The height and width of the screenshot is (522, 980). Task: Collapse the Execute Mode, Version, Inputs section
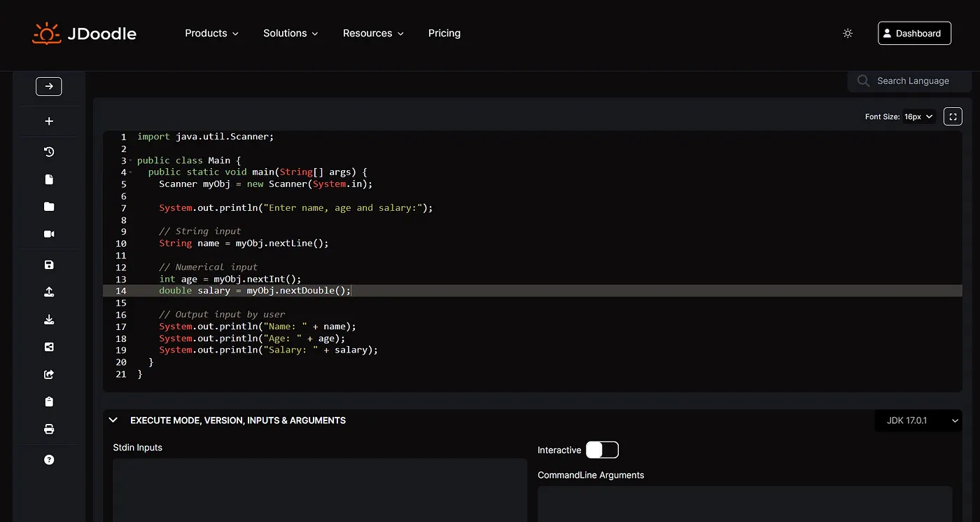click(x=113, y=420)
